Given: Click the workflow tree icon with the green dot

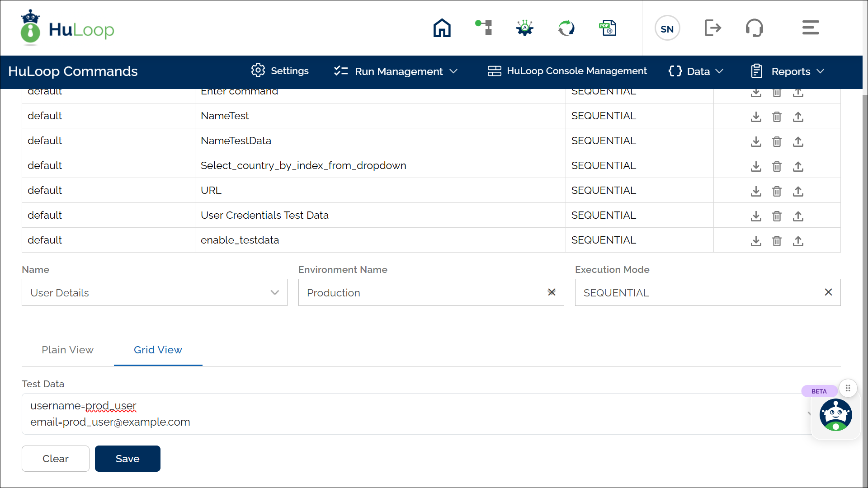Looking at the screenshot, I should coord(484,28).
